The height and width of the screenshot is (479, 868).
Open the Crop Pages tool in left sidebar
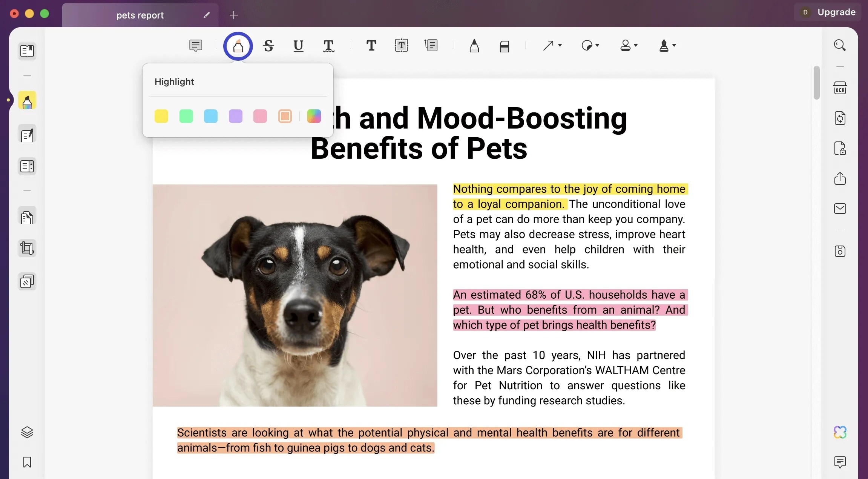coord(27,248)
